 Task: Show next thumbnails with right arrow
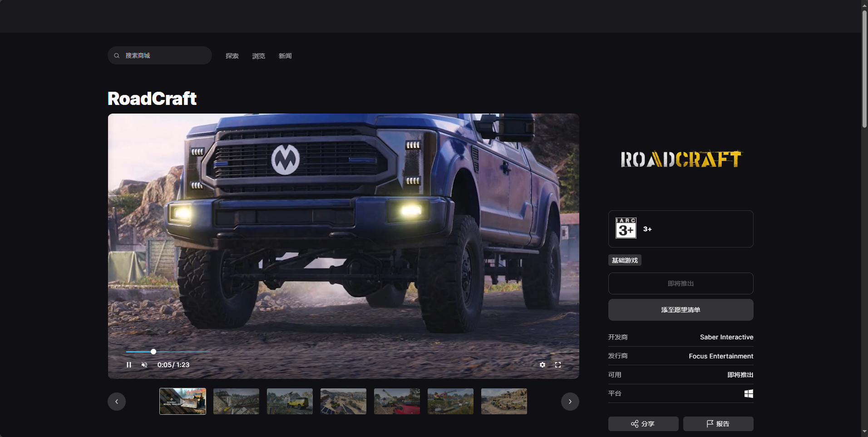[x=570, y=402]
